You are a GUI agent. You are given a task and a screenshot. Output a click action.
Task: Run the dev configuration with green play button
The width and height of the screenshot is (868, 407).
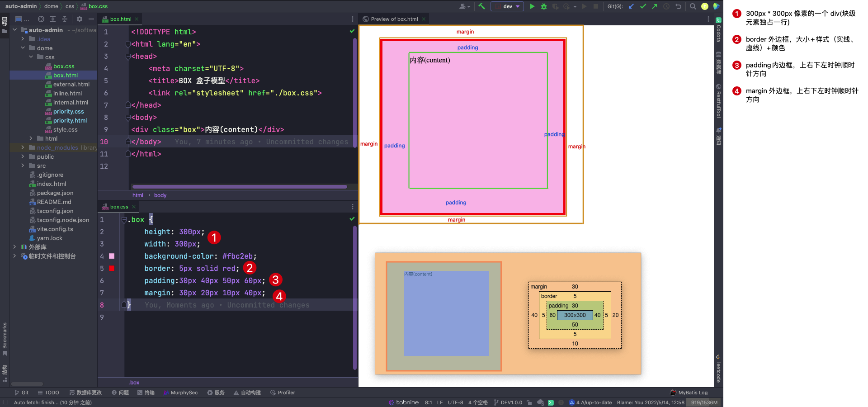click(532, 6)
